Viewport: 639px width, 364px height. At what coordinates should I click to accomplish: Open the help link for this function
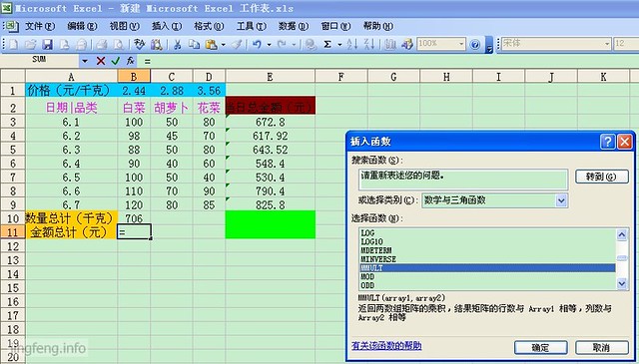coord(386,346)
